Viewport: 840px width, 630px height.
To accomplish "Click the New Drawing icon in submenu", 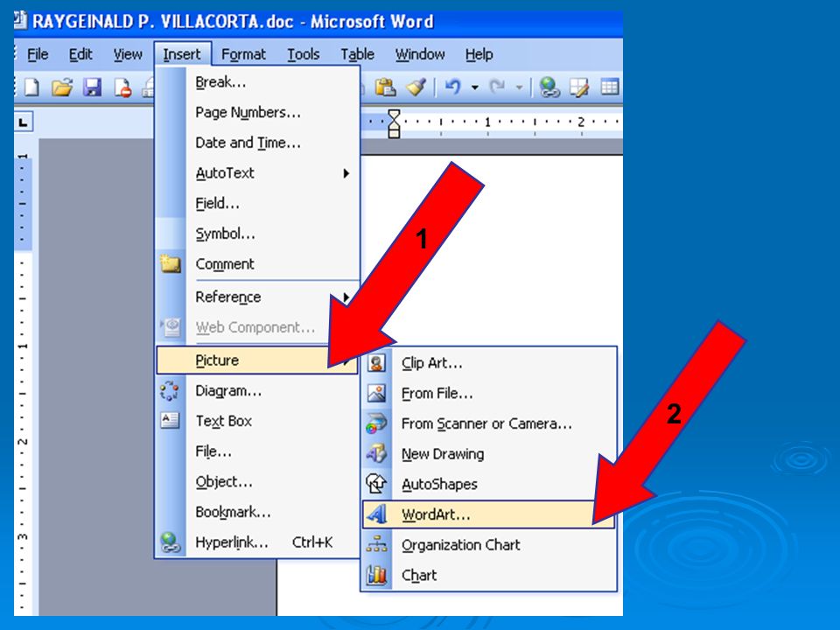I will tap(376, 454).
